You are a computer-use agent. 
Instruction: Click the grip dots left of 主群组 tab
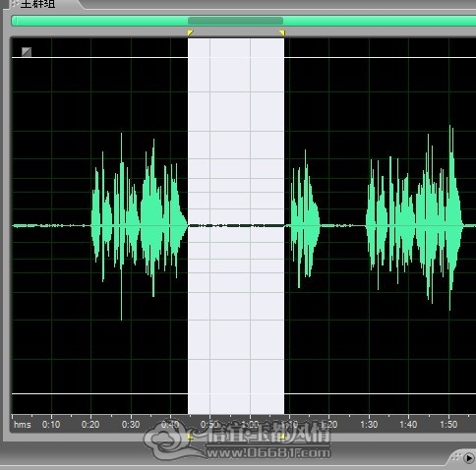point(14,3)
